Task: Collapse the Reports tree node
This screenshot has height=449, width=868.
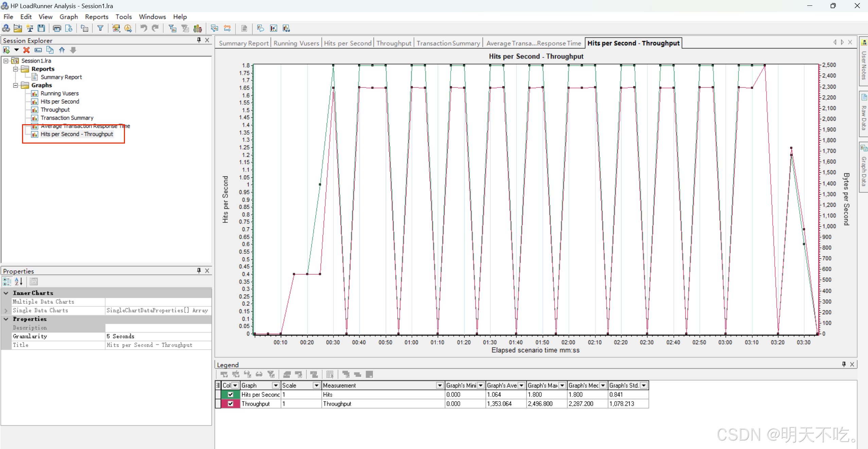Action: click(15, 69)
